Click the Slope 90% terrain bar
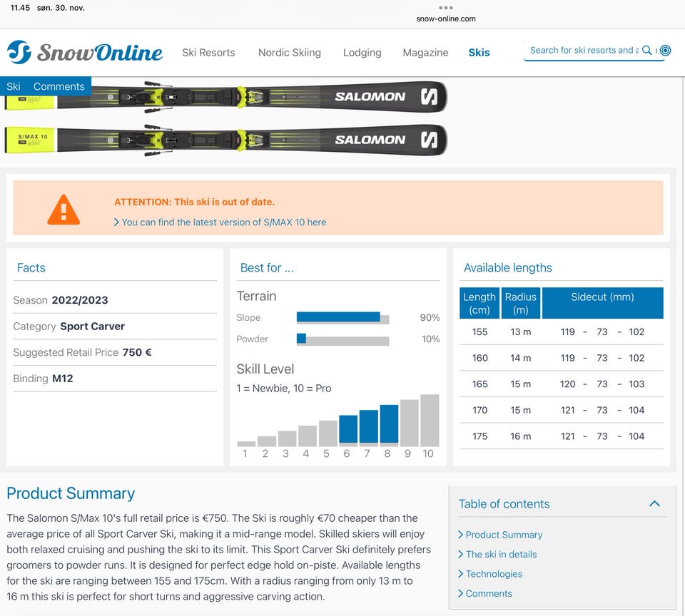 tap(342, 317)
